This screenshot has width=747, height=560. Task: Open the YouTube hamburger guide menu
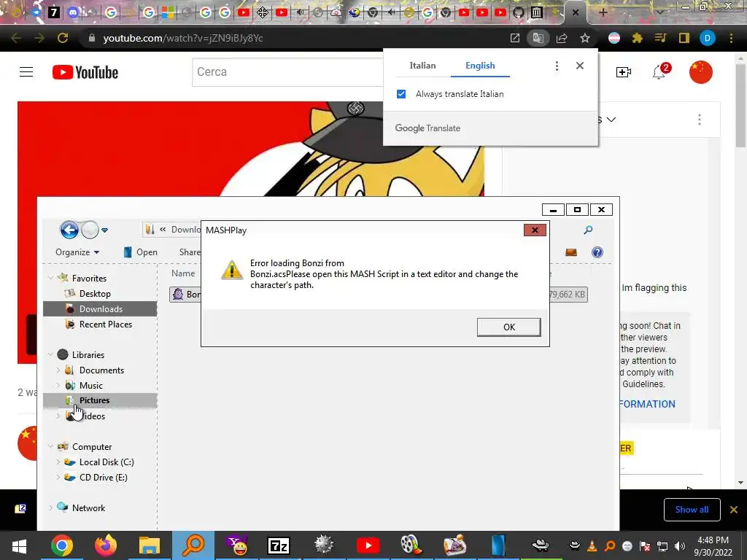pos(26,72)
